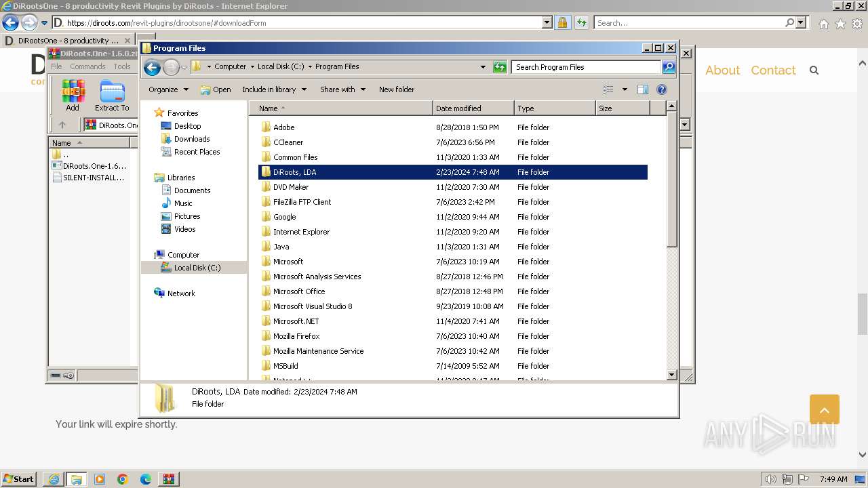Select the Mozilla Firefox folder
This screenshot has width=868, height=488.
[x=296, y=336]
